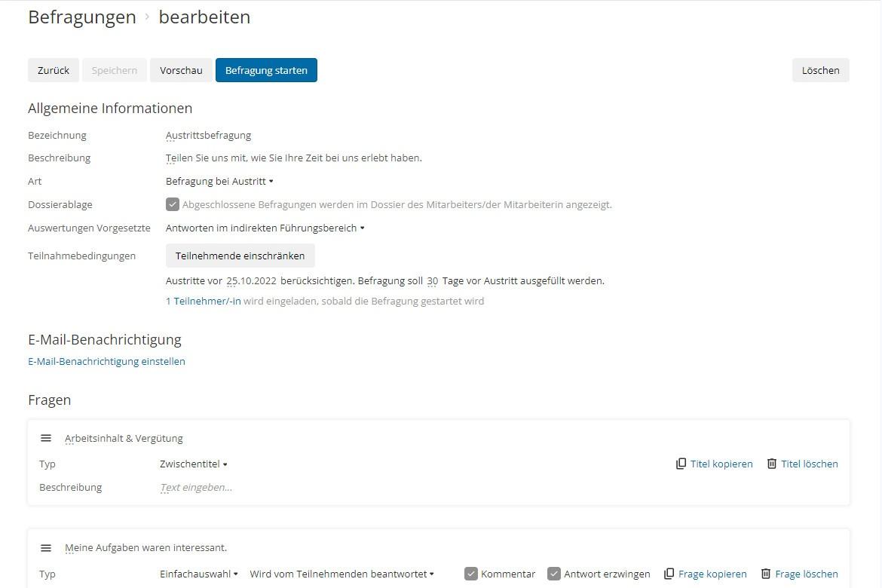Screen dimensions: 882x588
Task: Open the Befragung bei Austritt dropdown
Action: click(219, 181)
